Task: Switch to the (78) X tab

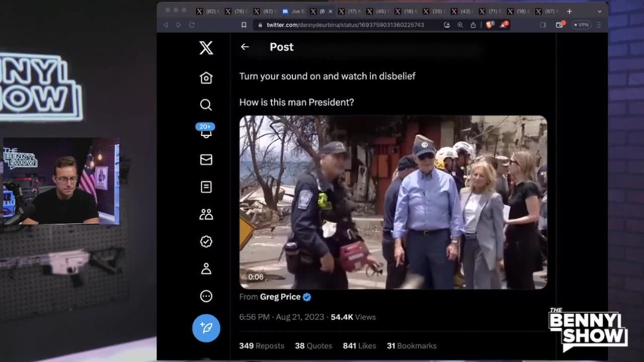Action: [x=236, y=11]
